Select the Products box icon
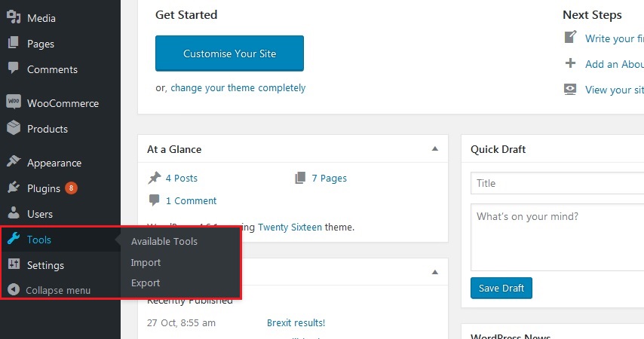 (x=14, y=127)
